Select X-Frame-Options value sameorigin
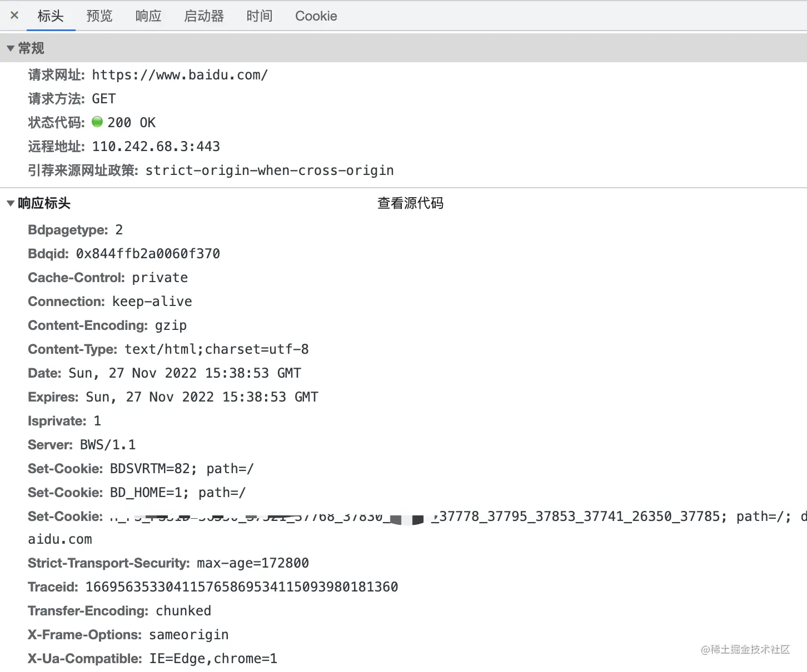 pos(189,635)
